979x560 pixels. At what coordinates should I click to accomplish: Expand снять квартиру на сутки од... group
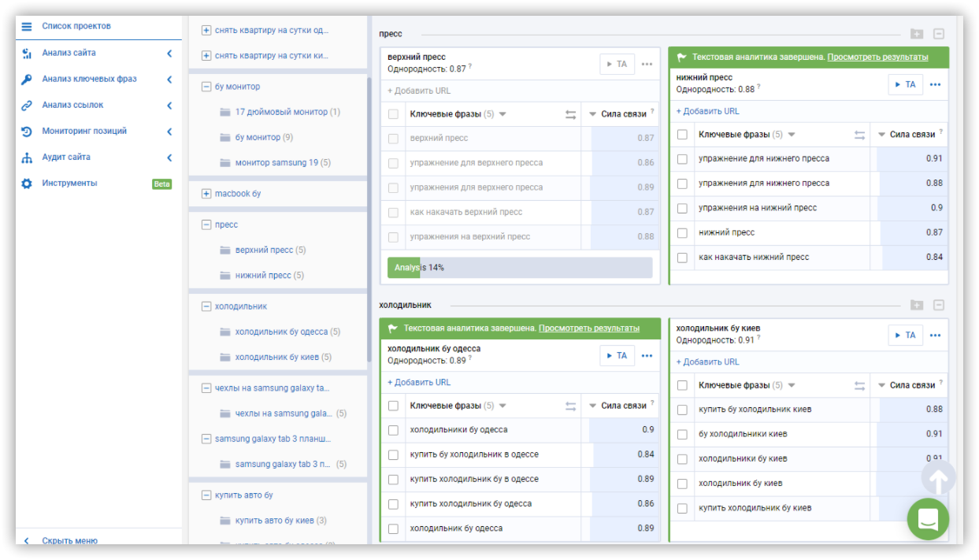click(206, 31)
